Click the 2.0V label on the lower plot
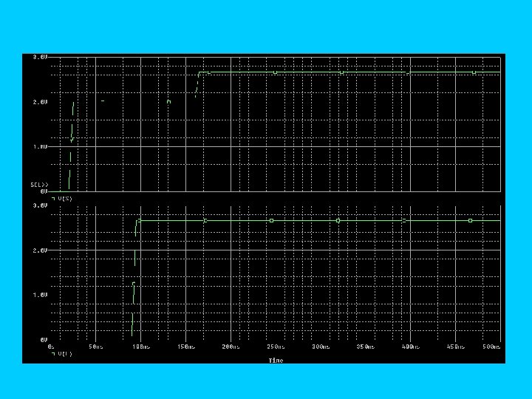This screenshot has width=532, height=399. coord(41,250)
